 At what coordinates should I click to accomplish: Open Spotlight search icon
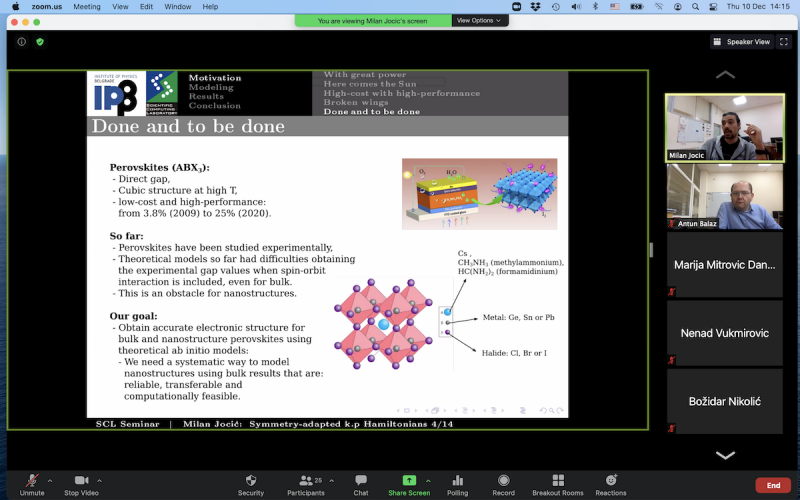(x=695, y=7)
